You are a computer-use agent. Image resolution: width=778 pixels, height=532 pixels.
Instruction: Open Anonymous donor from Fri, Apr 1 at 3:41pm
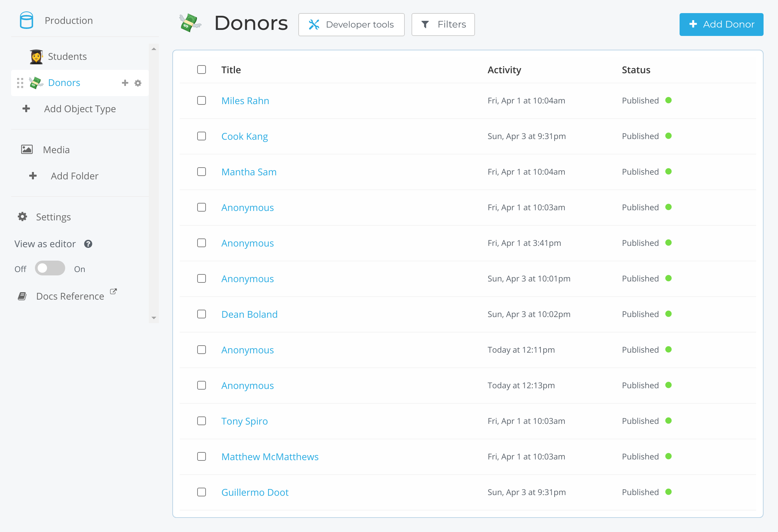tap(248, 243)
